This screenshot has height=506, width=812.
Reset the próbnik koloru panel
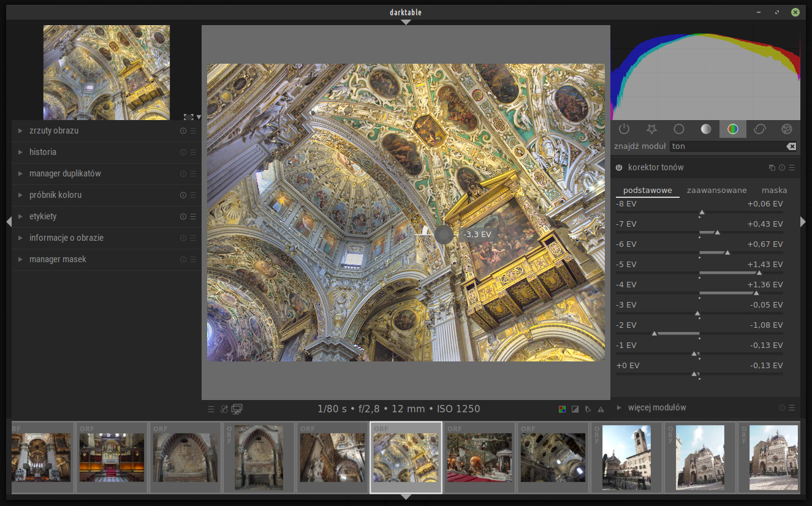click(x=183, y=195)
